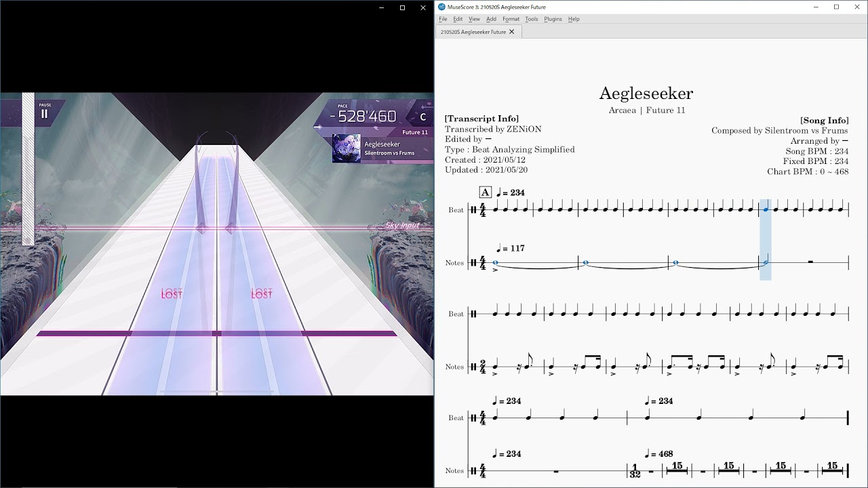Select the 'Arcaea | Future 11' subtitle
This screenshot has width=868, height=488.
pos(646,110)
